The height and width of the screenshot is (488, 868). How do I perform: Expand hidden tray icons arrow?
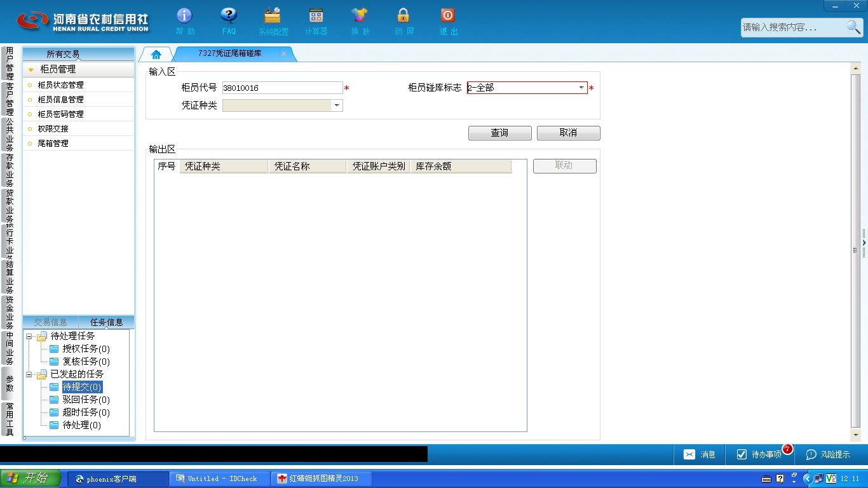[x=808, y=478]
